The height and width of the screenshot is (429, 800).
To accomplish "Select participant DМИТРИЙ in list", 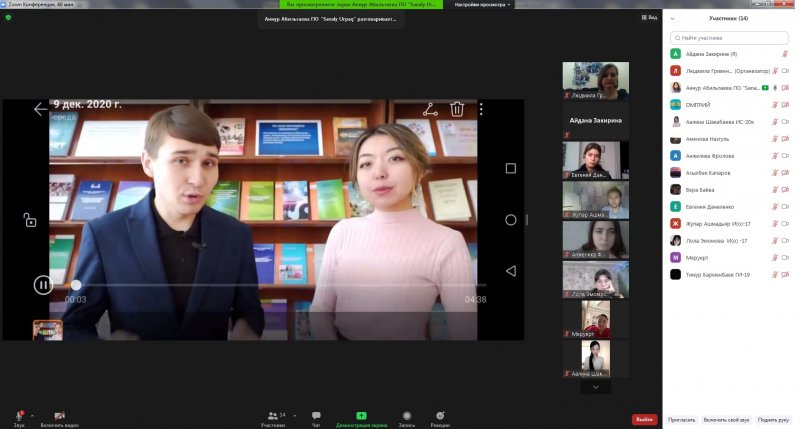I will 729,105.
